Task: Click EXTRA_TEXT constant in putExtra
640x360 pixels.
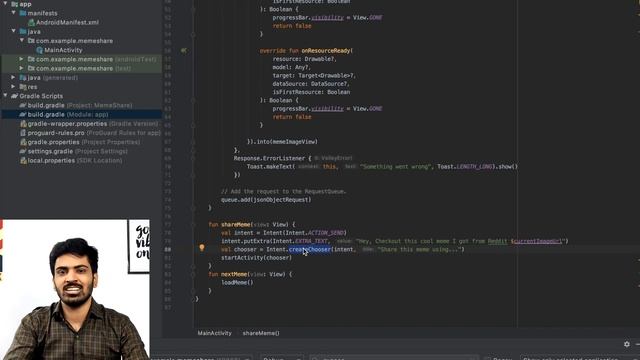Action: coord(311,241)
